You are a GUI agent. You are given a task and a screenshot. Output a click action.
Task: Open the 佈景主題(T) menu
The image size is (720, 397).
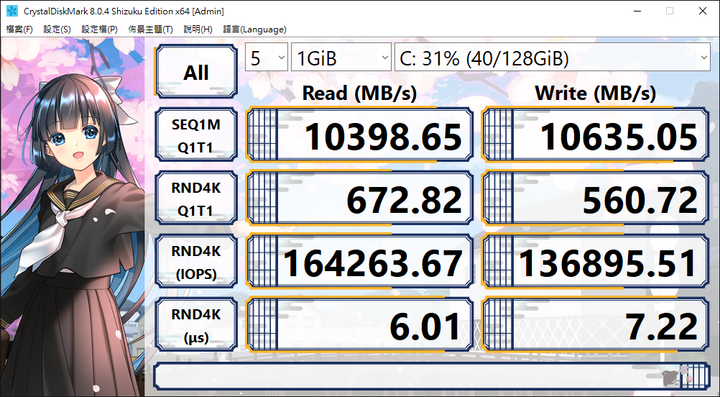click(151, 29)
